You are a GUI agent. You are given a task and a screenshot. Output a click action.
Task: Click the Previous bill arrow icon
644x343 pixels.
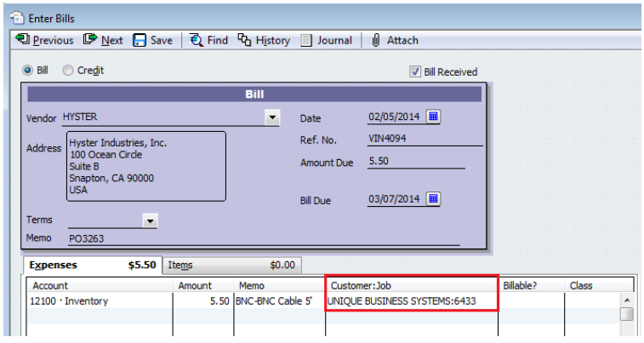pos(22,40)
